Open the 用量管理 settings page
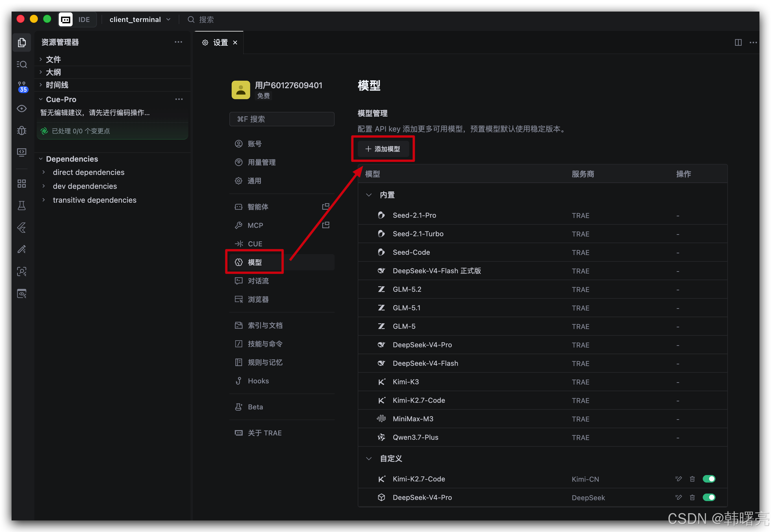 282,162
